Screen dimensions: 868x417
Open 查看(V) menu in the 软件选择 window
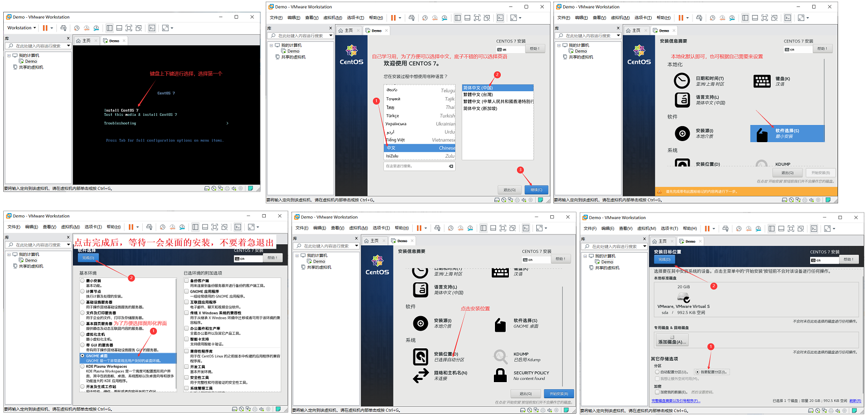click(49, 227)
